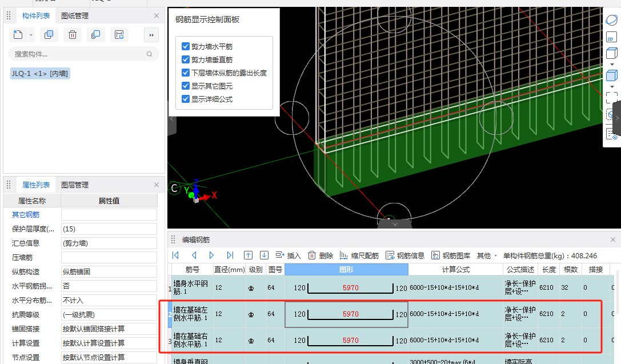Expand more component list tools
Screen dimensions: 621x364
coord(151,35)
